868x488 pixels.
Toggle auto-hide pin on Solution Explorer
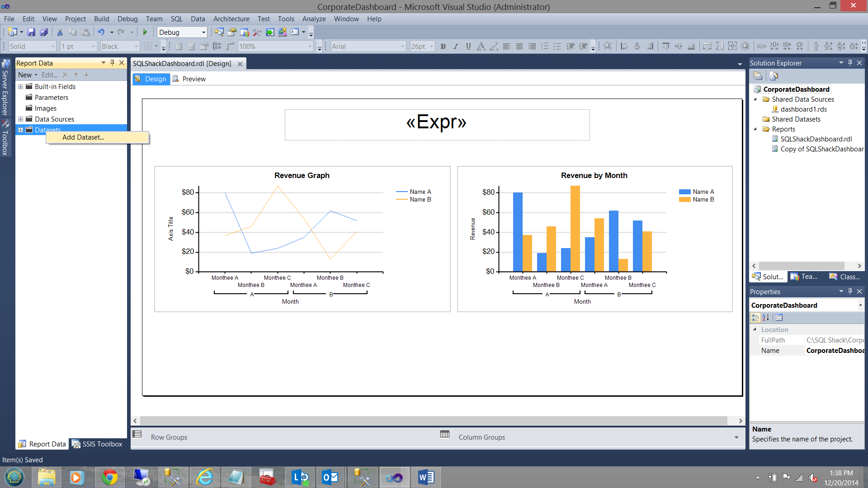coord(850,63)
